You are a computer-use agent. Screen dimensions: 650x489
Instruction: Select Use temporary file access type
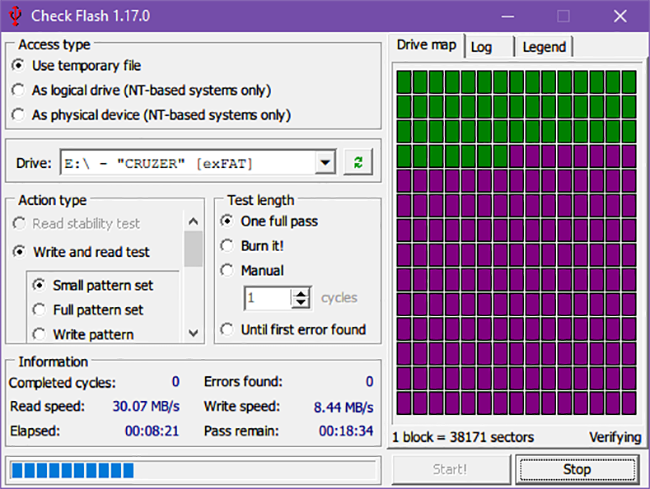18,65
